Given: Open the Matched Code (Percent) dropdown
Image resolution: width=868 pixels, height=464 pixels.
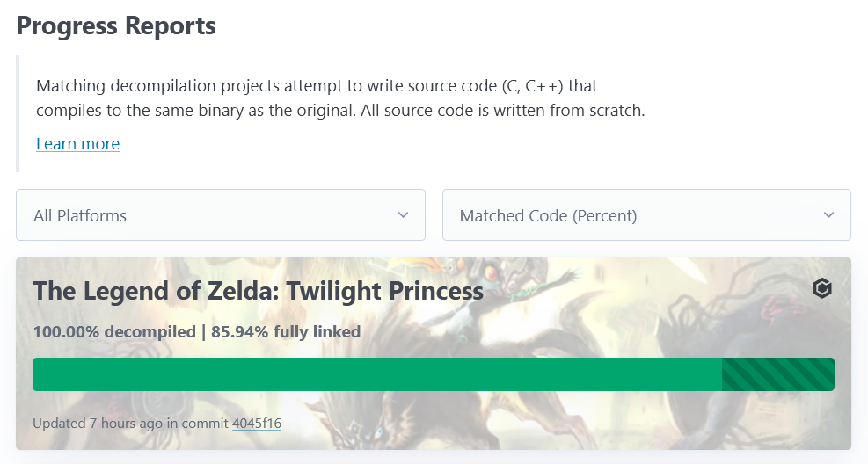Looking at the screenshot, I should 646,215.
